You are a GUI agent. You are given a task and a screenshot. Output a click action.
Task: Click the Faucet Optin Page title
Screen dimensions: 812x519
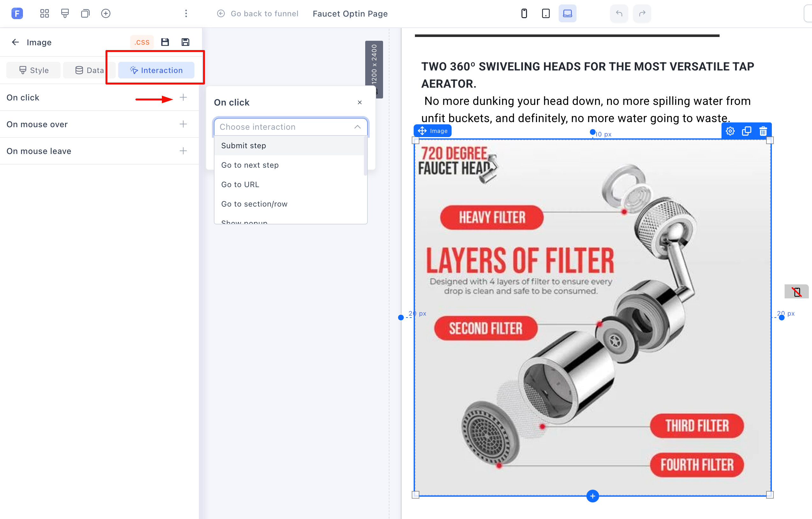[x=350, y=13]
